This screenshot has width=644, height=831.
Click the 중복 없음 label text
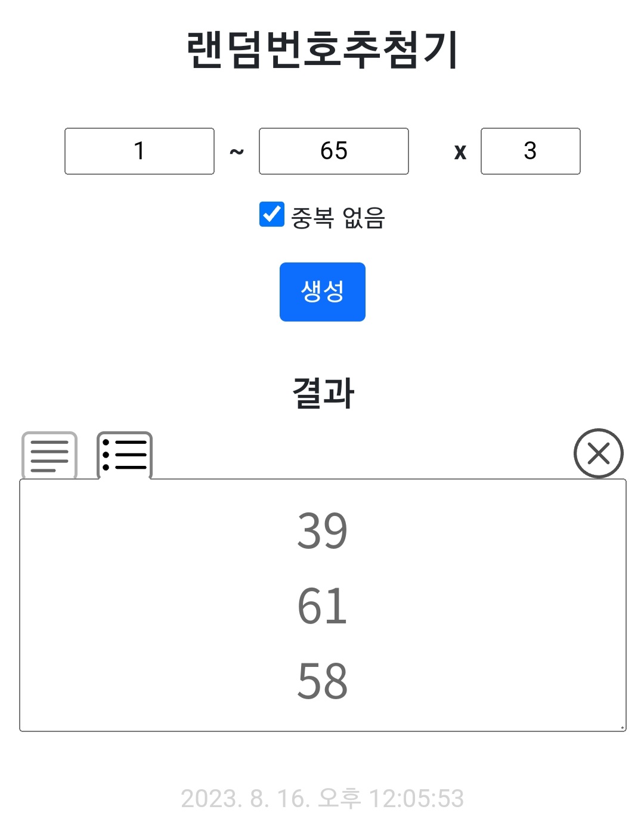click(338, 218)
